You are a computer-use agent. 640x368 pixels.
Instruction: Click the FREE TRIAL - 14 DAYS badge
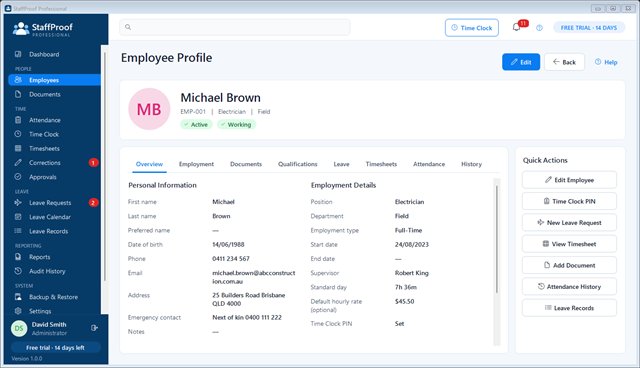[589, 28]
